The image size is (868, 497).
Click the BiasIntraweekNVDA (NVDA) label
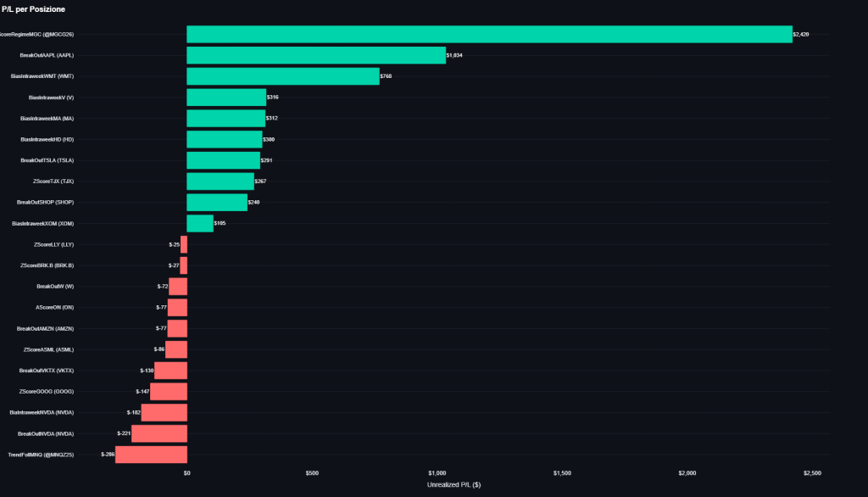[42, 412]
